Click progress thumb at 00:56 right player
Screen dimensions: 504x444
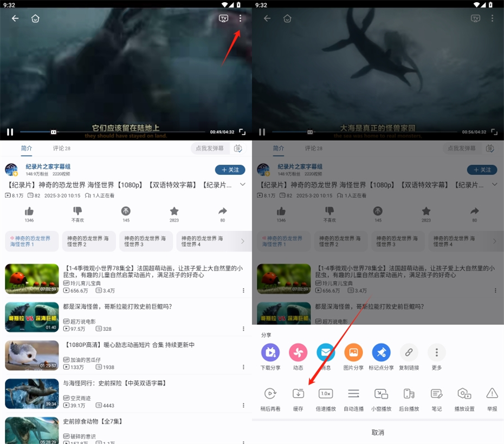(x=310, y=132)
